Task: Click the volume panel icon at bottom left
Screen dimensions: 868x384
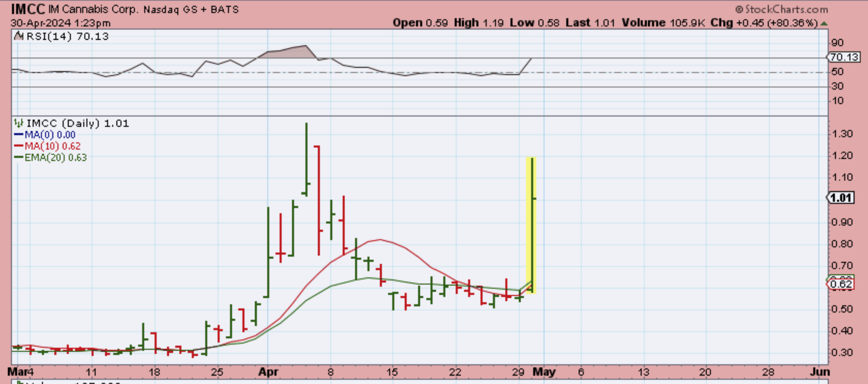Action: tap(19, 382)
